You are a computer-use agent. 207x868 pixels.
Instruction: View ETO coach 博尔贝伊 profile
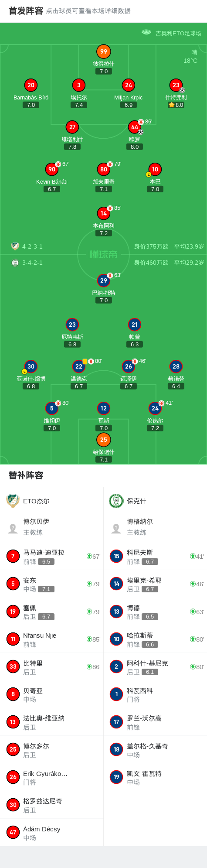pyautogui.click(x=52, y=527)
